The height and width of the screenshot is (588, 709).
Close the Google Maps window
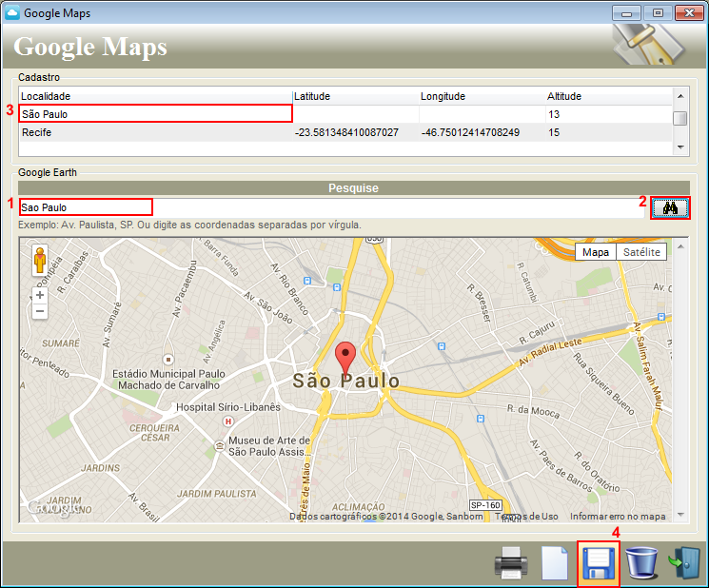689,12
